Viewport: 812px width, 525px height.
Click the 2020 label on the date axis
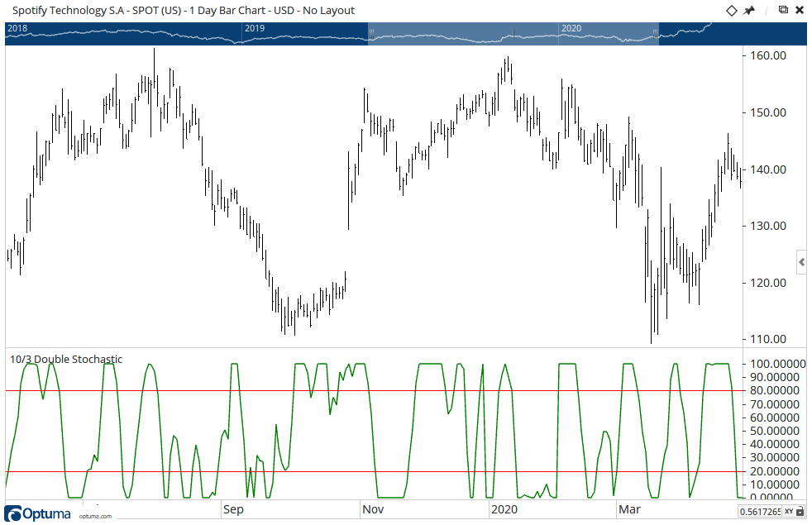504,509
